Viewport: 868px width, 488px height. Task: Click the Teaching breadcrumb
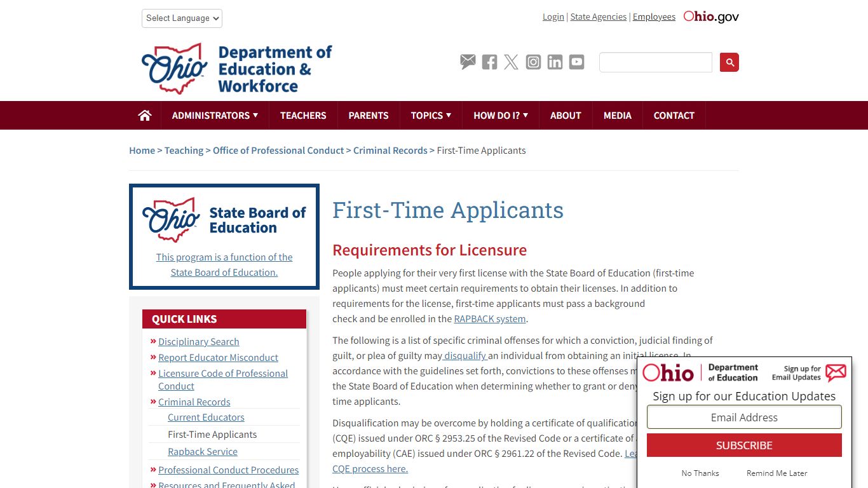184,151
